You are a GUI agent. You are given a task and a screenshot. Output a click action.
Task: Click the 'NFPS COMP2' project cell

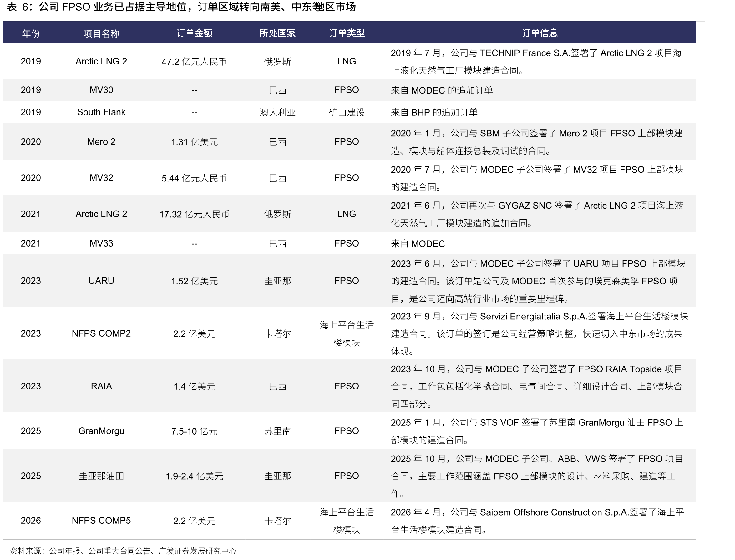pyautogui.click(x=101, y=334)
